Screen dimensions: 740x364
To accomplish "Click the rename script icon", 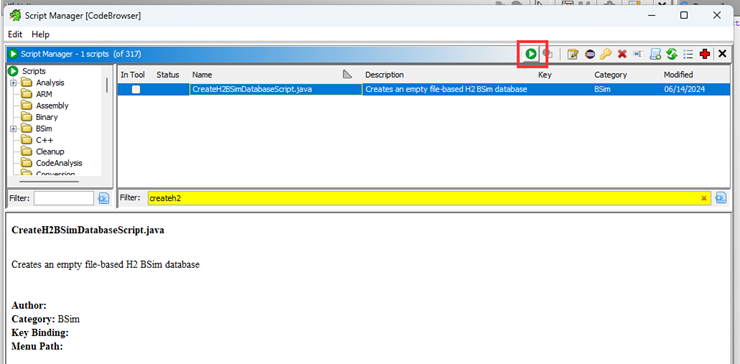I will [x=639, y=54].
